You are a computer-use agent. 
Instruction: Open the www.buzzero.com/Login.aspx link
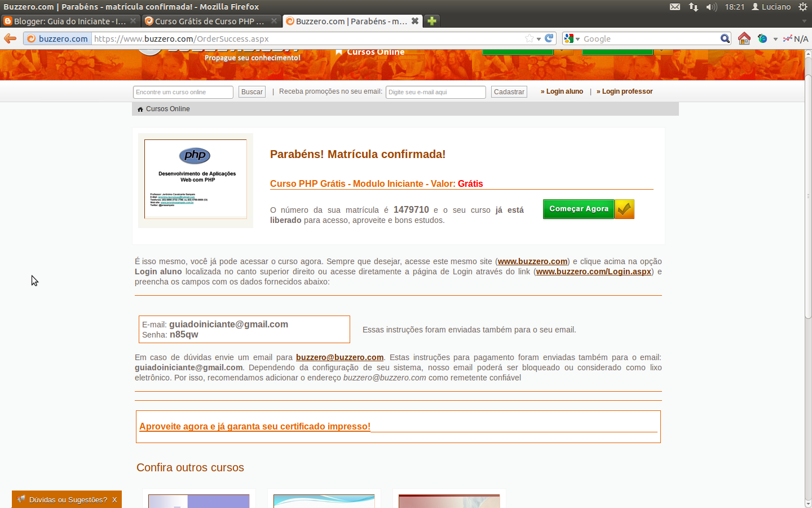point(594,271)
